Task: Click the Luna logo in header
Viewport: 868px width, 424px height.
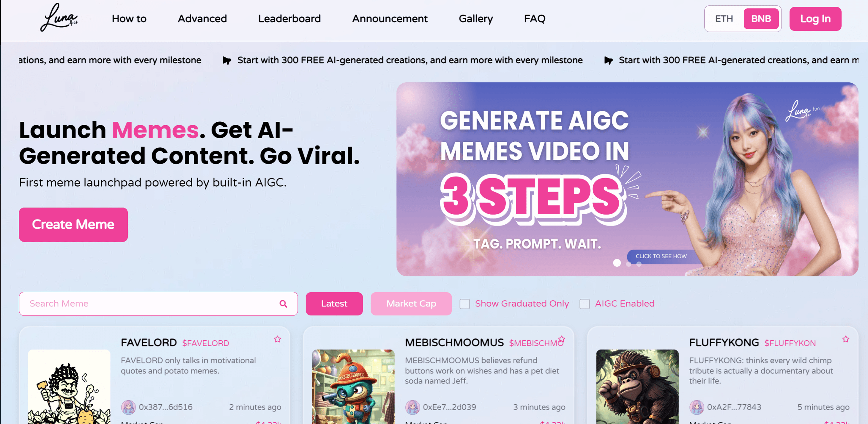Action: 59,18
